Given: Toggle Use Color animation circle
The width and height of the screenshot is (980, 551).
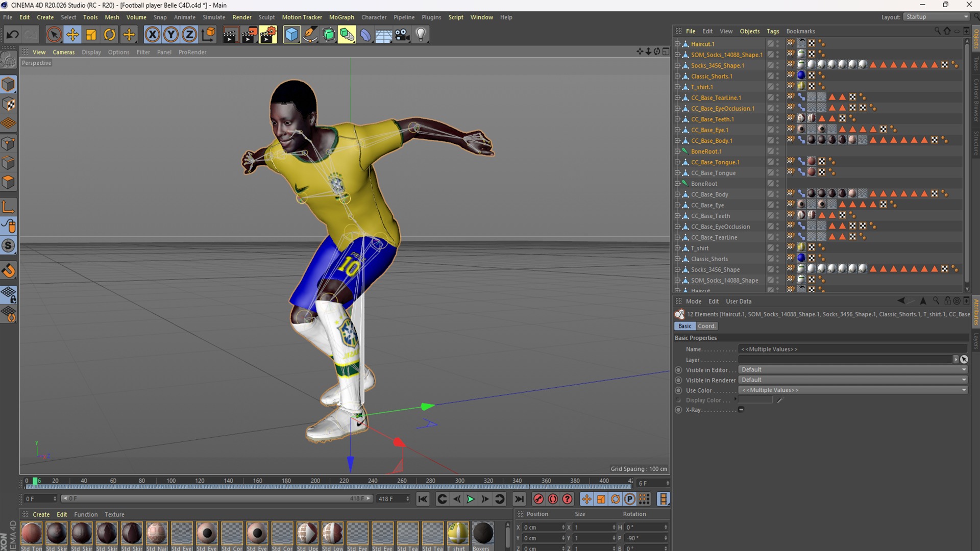Looking at the screenshot, I should [x=678, y=390].
